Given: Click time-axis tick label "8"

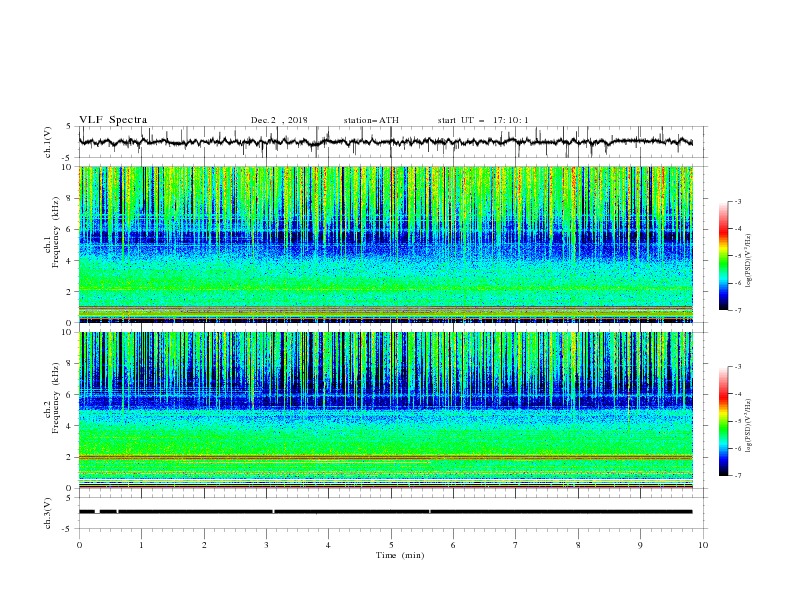Looking at the screenshot, I should point(578,545).
